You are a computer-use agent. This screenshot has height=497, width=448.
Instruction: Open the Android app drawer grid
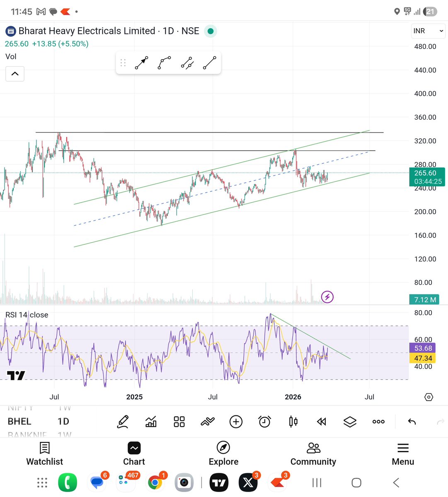tap(42, 483)
